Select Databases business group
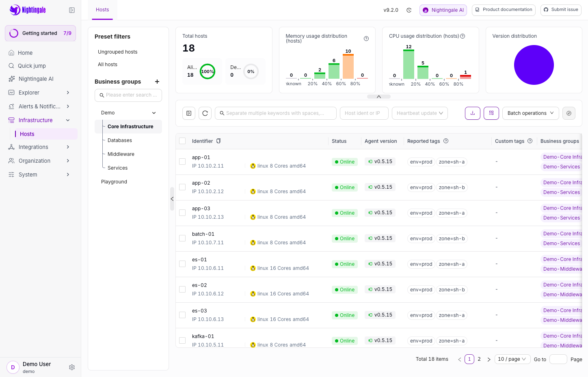This screenshot has height=377, width=588. pyautogui.click(x=120, y=140)
